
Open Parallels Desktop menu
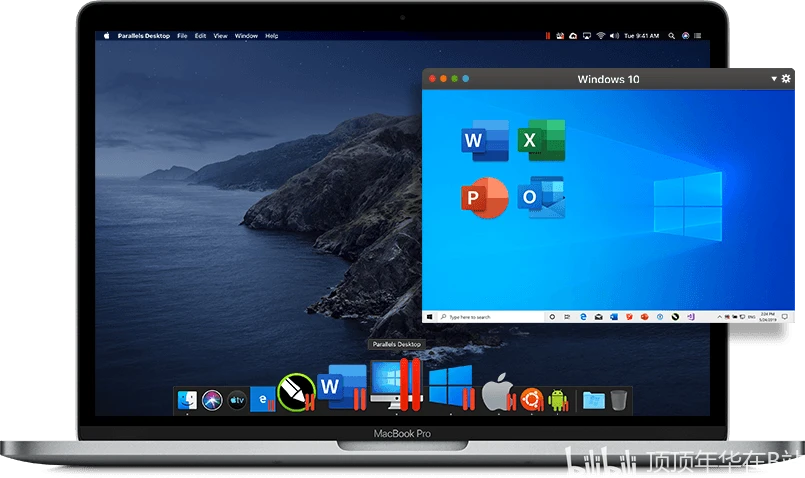pos(144,35)
